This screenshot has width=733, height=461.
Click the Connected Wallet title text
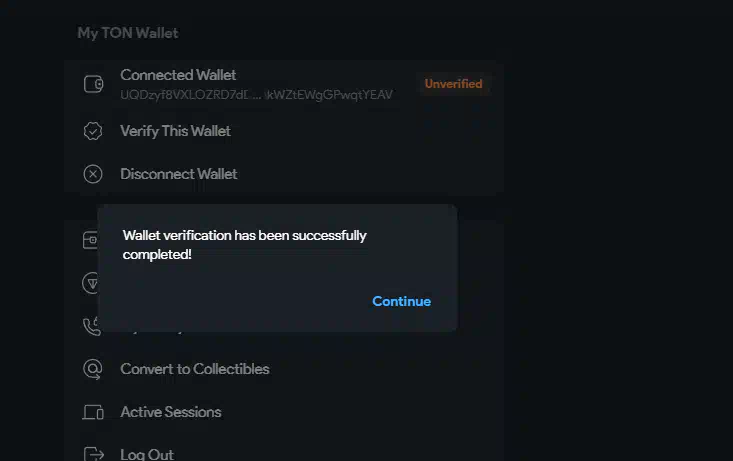click(178, 75)
